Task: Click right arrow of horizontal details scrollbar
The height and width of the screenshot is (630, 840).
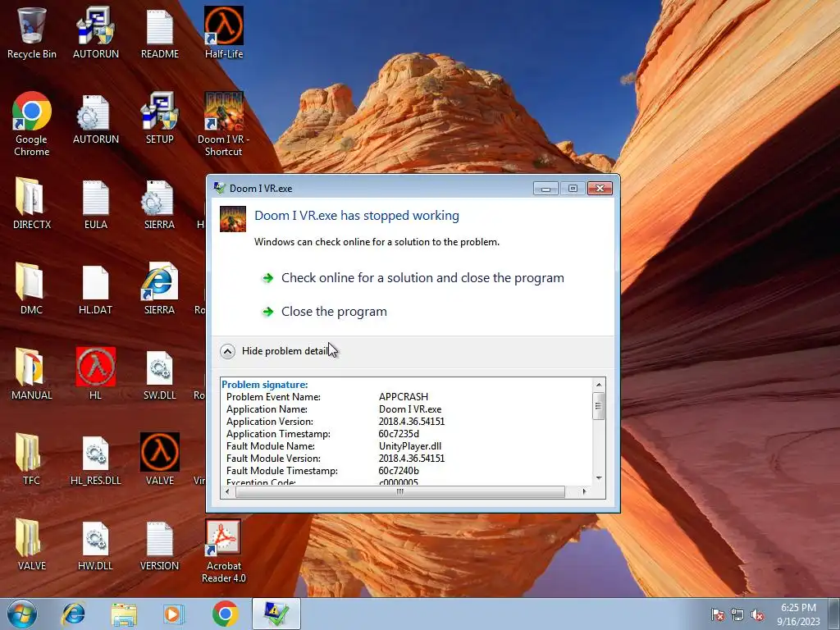Action: [x=584, y=492]
